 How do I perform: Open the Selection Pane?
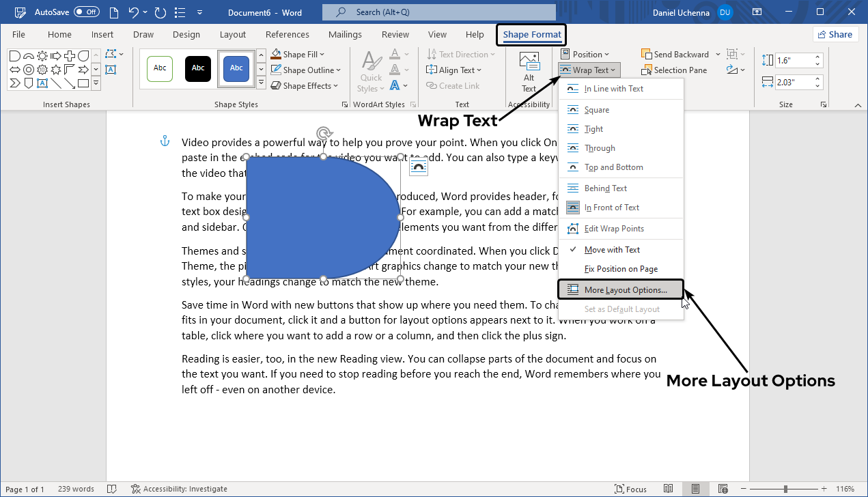pyautogui.click(x=675, y=70)
